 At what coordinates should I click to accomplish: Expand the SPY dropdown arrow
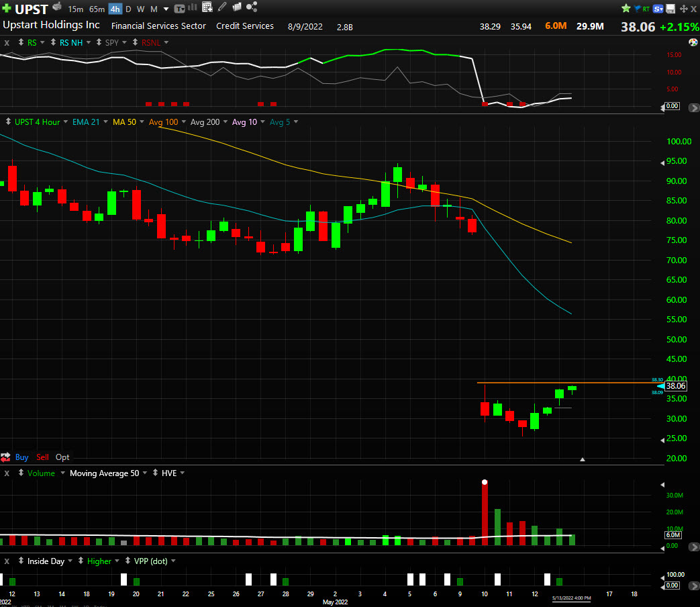(124, 42)
